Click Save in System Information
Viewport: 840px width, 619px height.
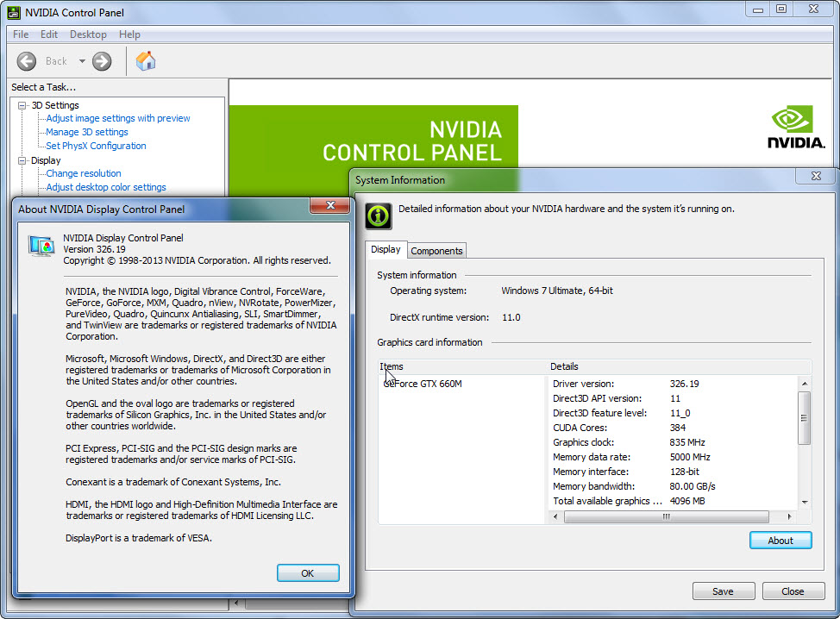point(723,591)
